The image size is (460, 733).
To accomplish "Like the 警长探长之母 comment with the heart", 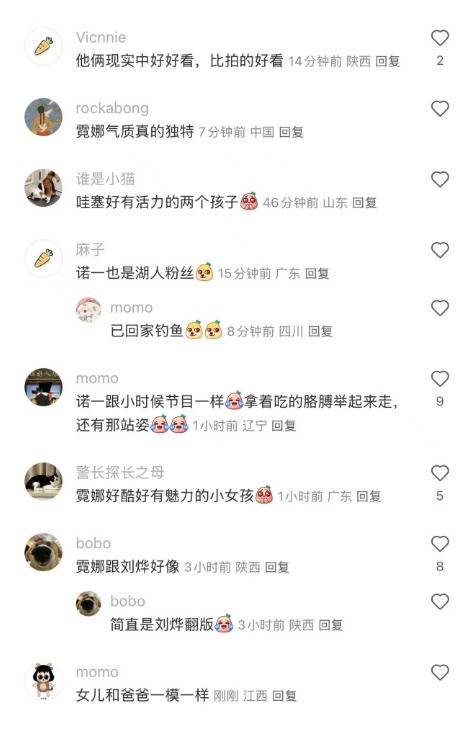I will [x=439, y=473].
